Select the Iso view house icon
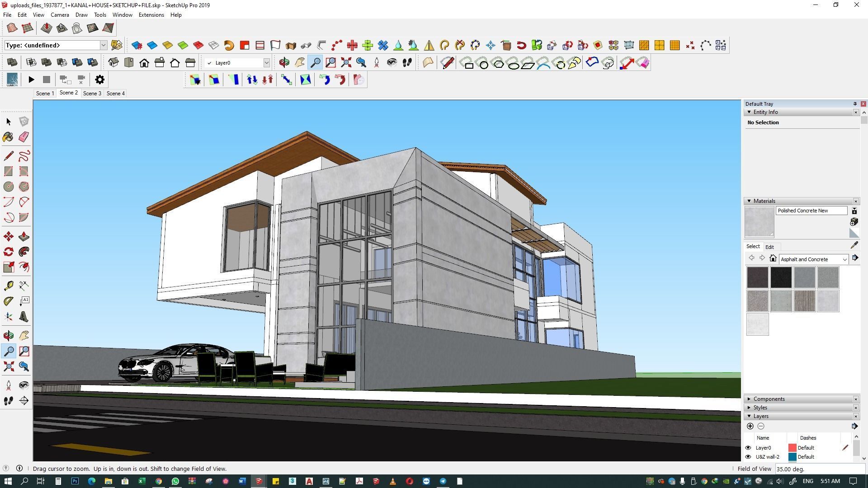This screenshot has height=488, width=868. click(113, 62)
